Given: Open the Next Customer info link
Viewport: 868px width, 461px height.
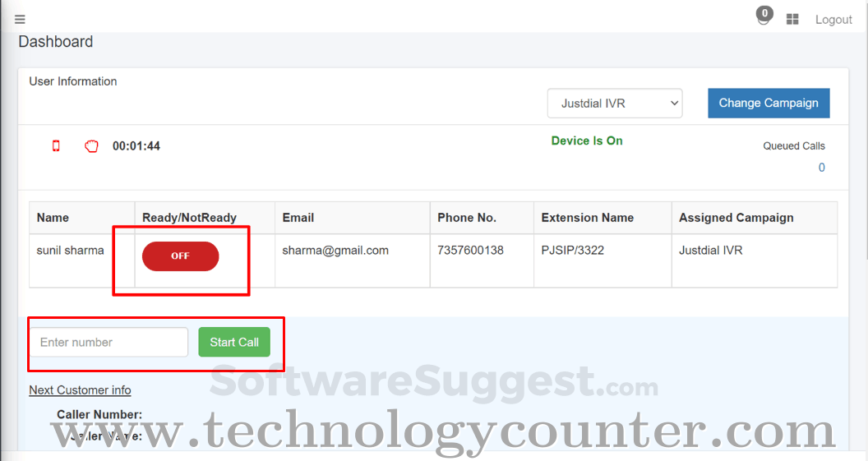Looking at the screenshot, I should (x=81, y=390).
